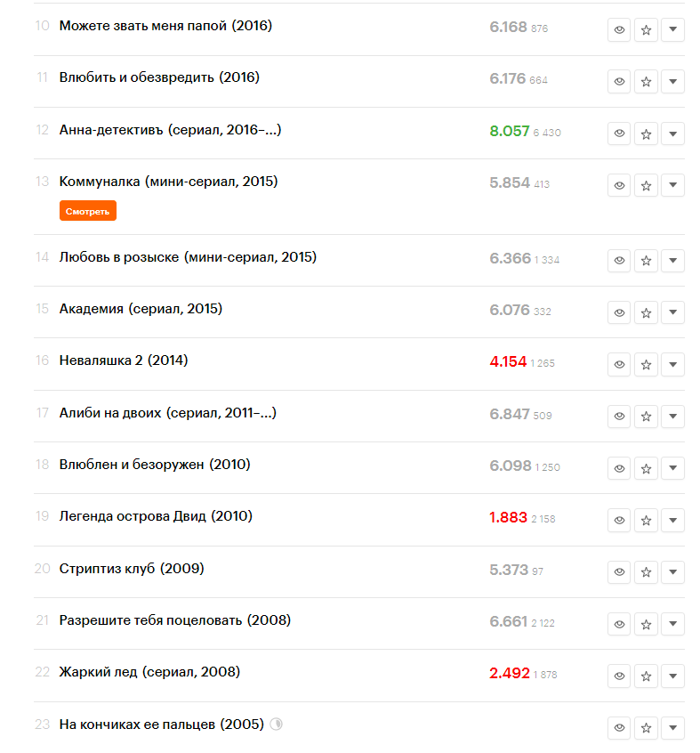Expand dropdown arrow for Любовь в розыске

[672, 260]
